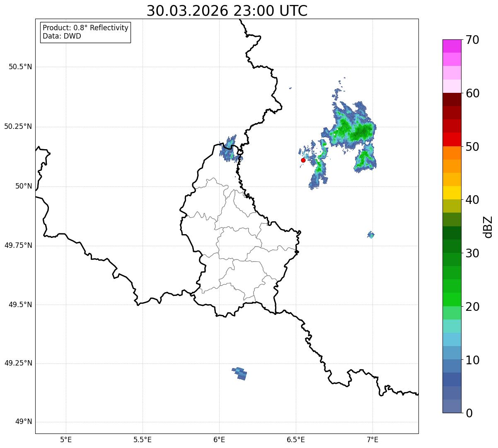Choose the grey-blue swatch at colorbar bottom

coord(452,406)
